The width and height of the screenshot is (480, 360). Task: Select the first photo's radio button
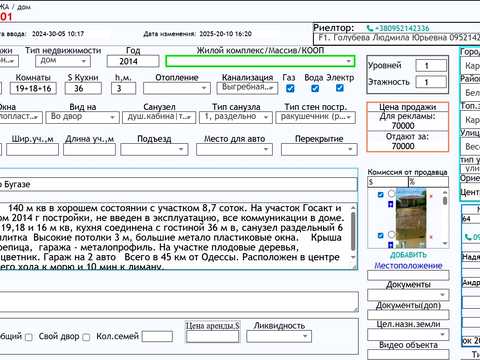(x=391, y=194)
